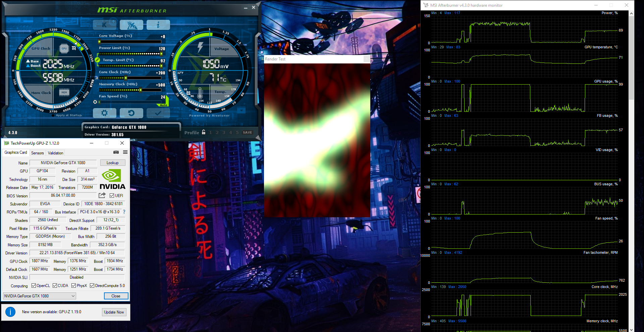644x332 pixels.
Task: Click the Fan tachometer graph in hardware monitor
Action: pyautogui.click(x=525, y=269)
